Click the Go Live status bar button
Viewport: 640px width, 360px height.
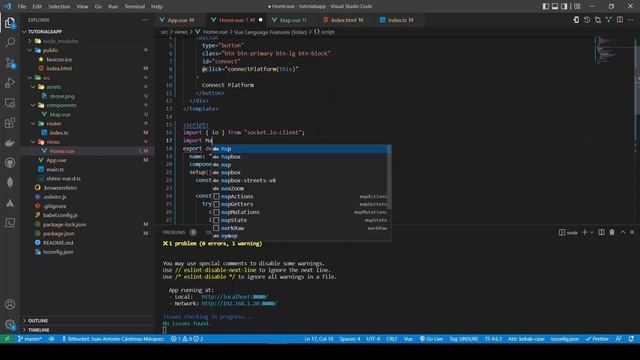coord(431,339)
